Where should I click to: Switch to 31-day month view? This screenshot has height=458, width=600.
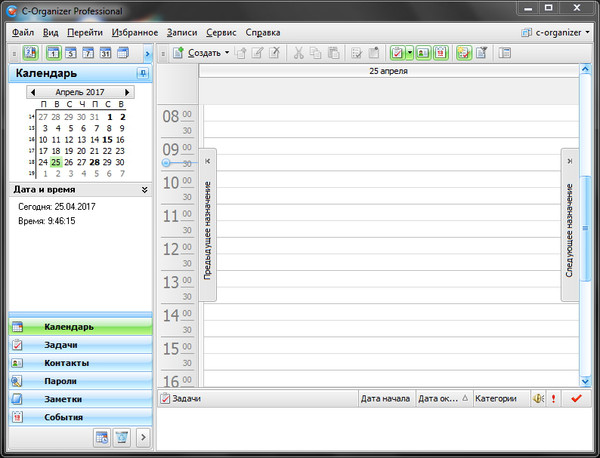[107, 52]
